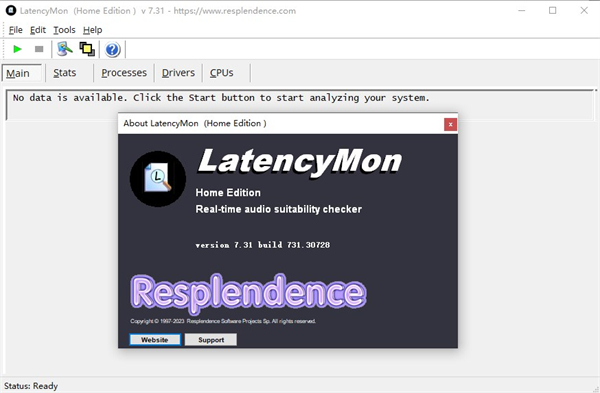This screenshot has width=600, height=393.
Task: Maximize the LatencyMon window
Action: 553,10
